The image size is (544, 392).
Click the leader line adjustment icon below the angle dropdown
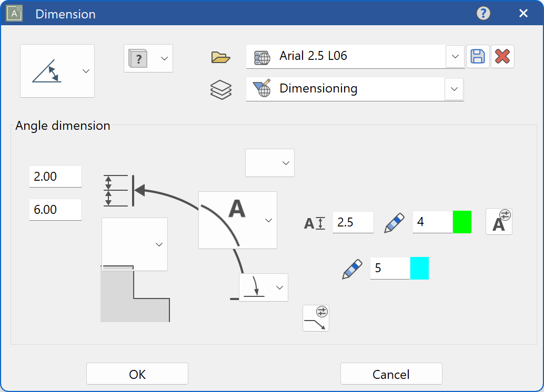(x=316, y=318)
